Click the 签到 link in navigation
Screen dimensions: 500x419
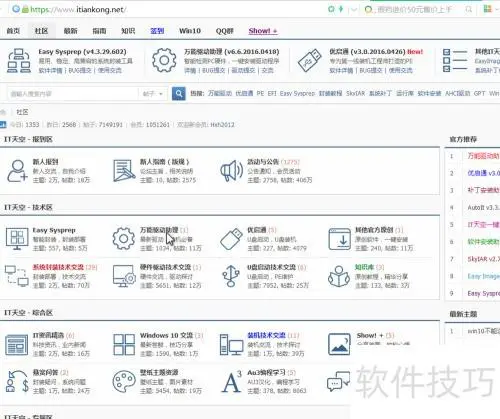[157, 31]
